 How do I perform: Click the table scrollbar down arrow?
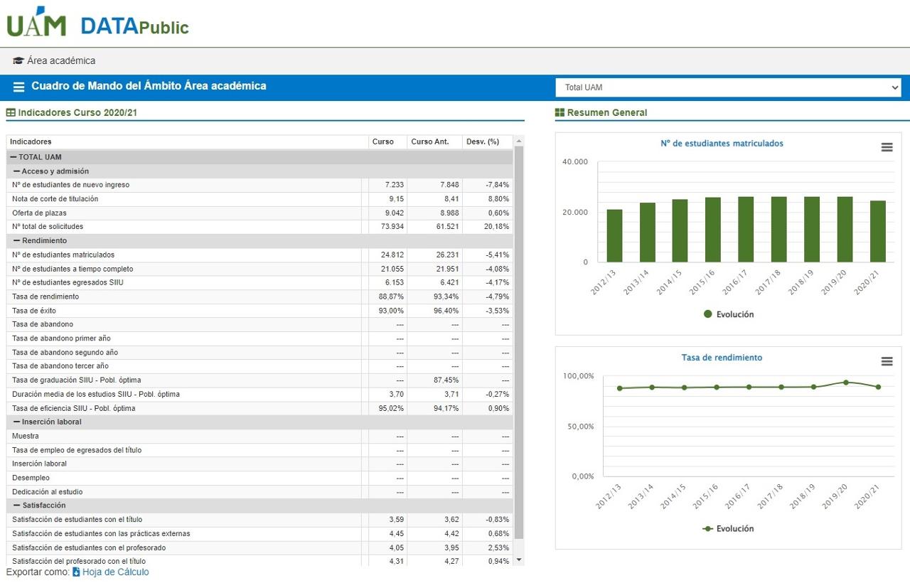518,560
